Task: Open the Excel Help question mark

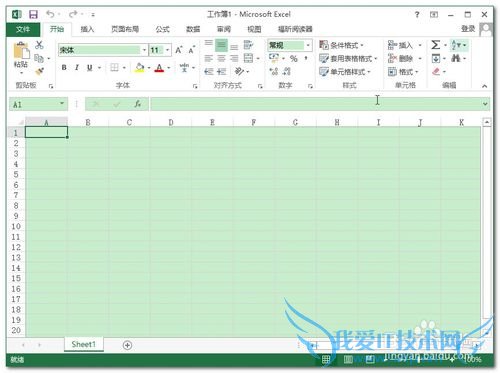Action: pyautogui.click(x=417, y=14)
